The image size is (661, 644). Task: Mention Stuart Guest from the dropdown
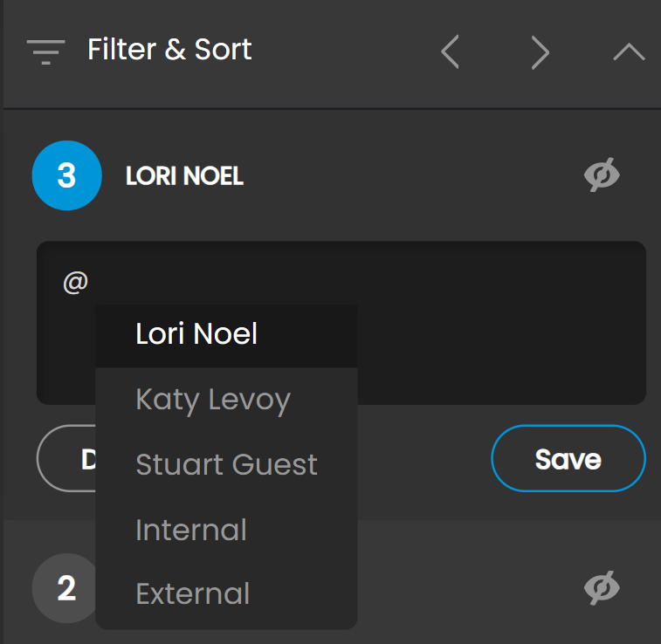click(226, 464)
